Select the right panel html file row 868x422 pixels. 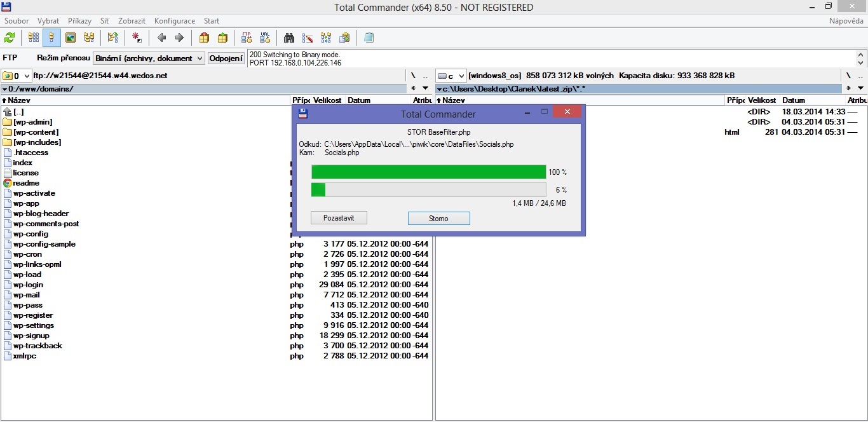tap(651, 132)
